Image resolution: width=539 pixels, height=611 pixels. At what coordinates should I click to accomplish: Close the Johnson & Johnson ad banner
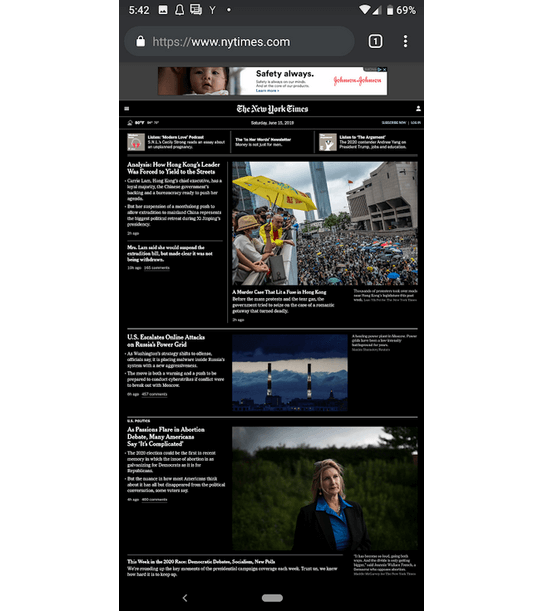point(385,69)
